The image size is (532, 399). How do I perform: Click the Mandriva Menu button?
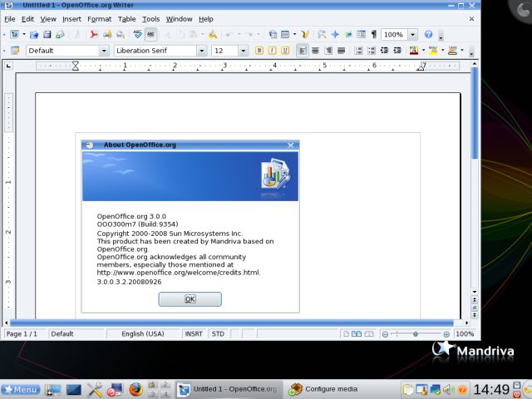(x=21, y=390)
